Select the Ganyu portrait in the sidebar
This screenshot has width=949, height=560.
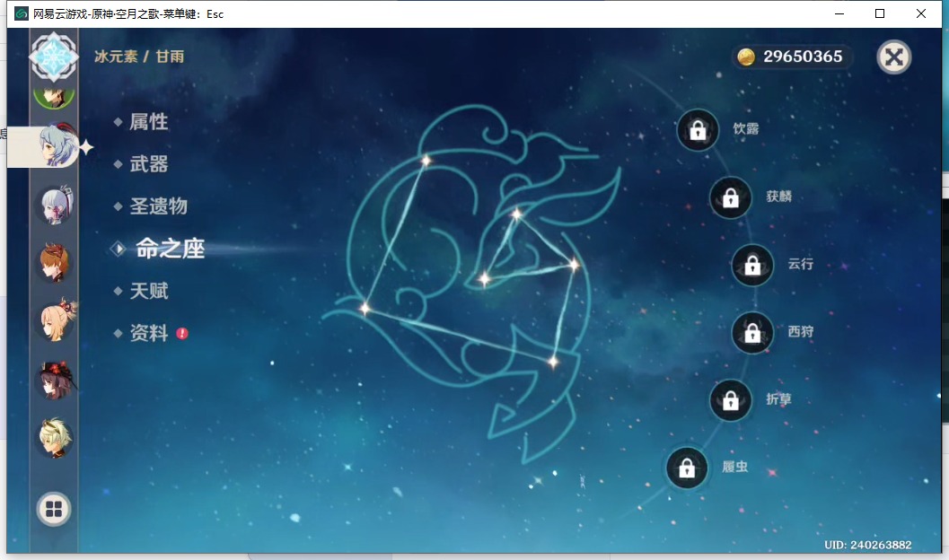point(57,145)
